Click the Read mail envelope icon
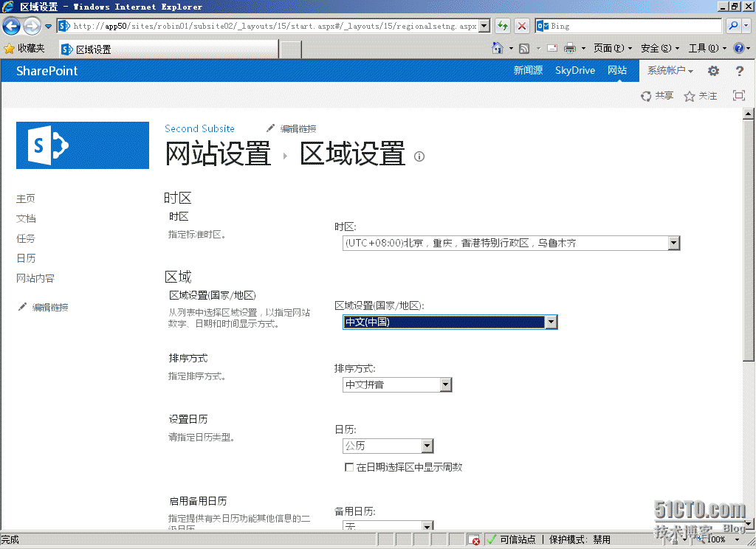756x549 pixels. [552, 48]
